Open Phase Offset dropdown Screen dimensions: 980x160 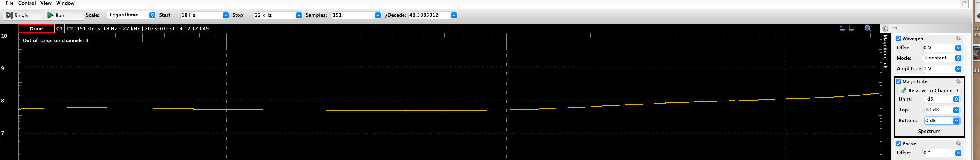(x=958, y=153)
